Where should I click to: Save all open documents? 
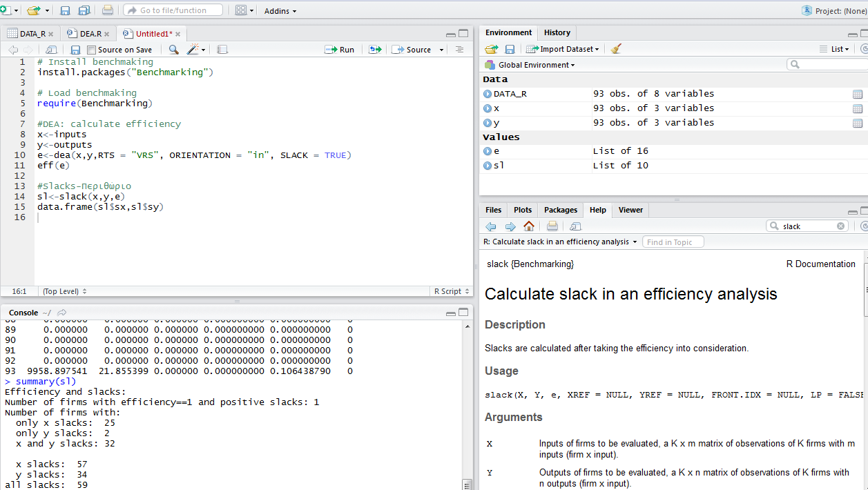tap(84, 10)
